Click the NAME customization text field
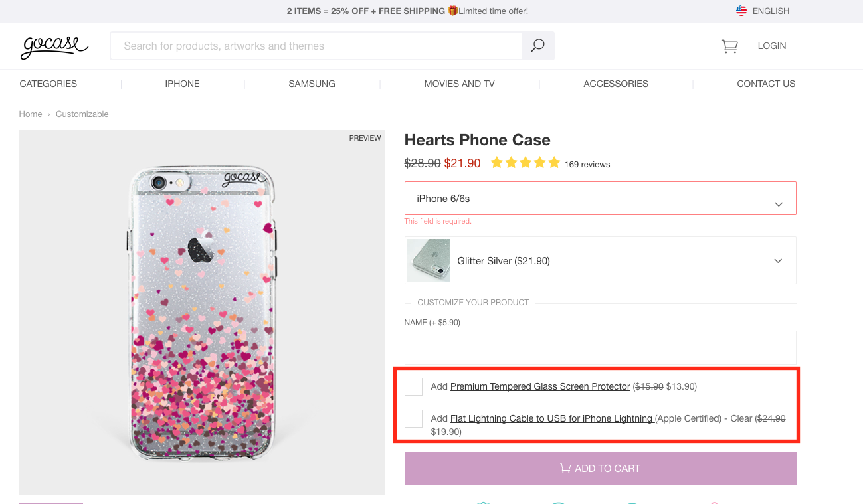 [600, 347]
